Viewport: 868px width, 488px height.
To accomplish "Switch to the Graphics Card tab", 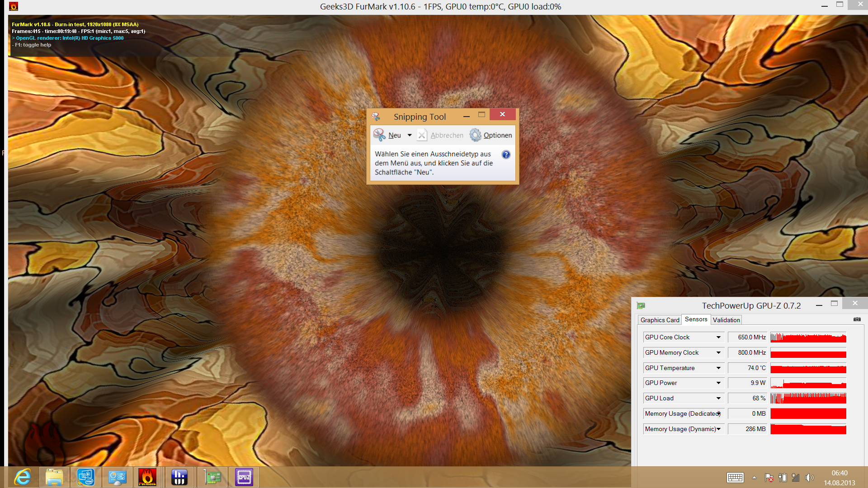I will tap(660, 320).
